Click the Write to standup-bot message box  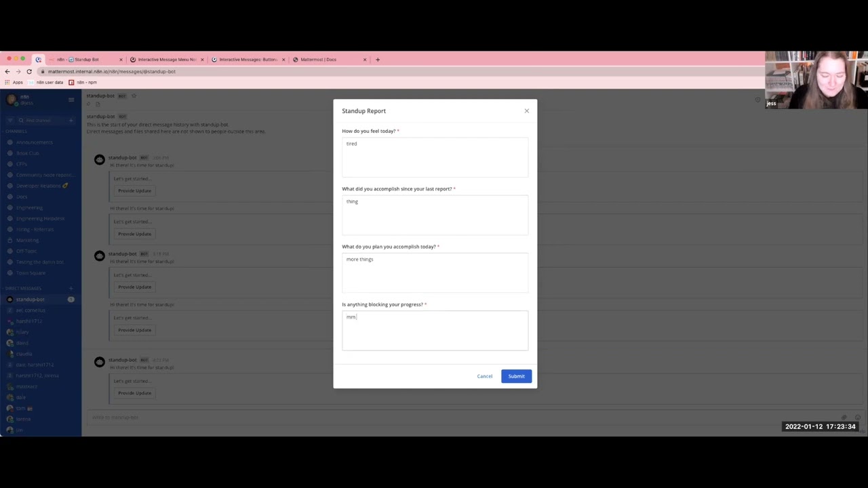click(x=271, y=418)
